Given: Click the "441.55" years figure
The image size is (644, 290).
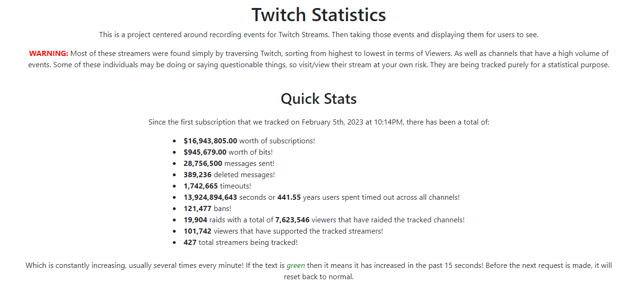Looking at the screenshot, I should click(289, 197).
